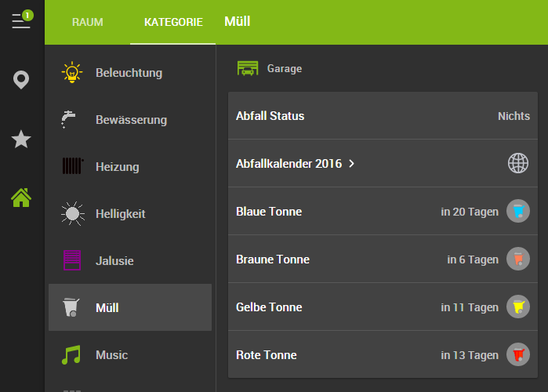Click the red bin icon for Rote Tonne
The height and width of the screenshot is (392, 548).
(x=517, y=354)
